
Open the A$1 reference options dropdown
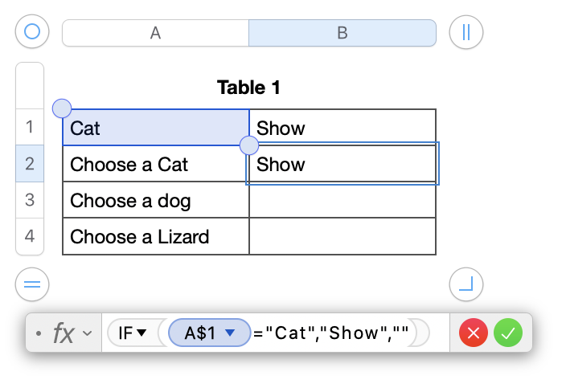tap(231, 333)
